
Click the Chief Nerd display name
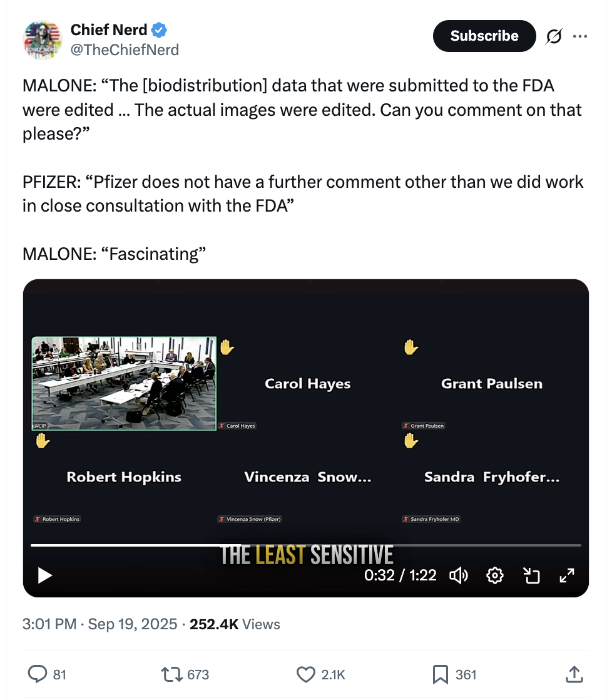pos(109,29)
